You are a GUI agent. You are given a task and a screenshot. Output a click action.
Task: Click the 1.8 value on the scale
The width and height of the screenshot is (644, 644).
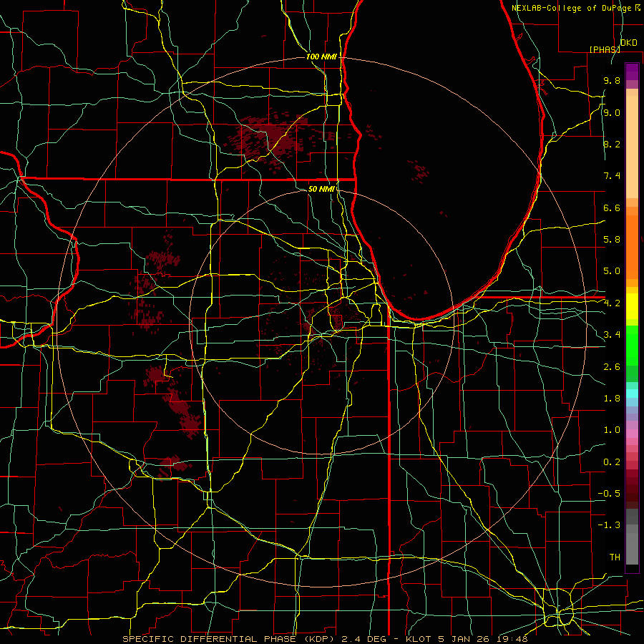pos(612,399)
